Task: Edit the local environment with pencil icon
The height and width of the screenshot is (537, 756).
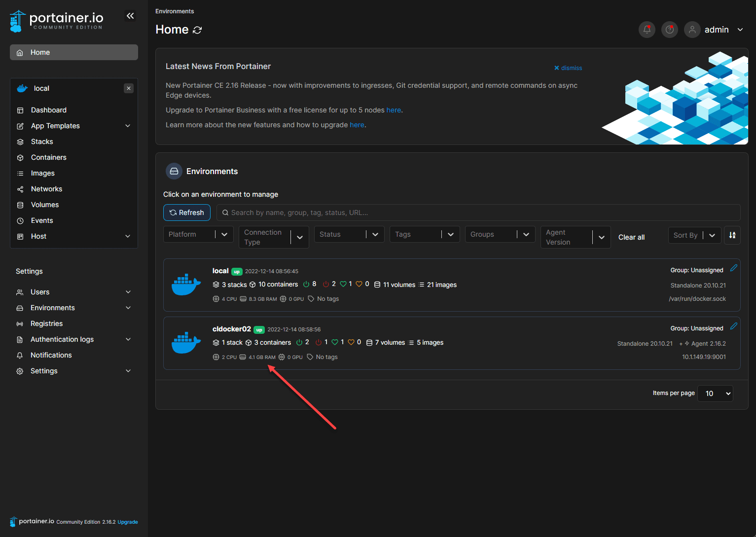Action: [734, 268]
